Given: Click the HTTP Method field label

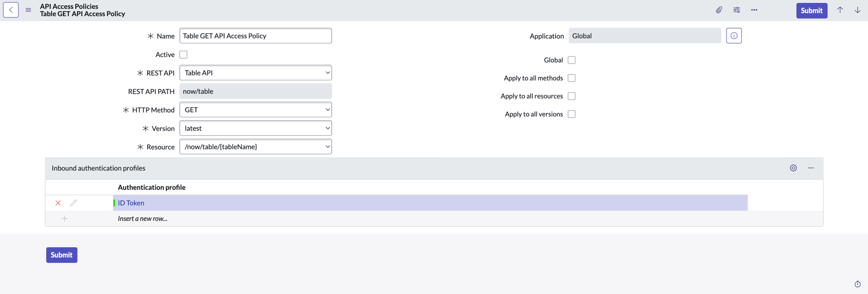Looking at the screenshot, I should tap(153, 110).
